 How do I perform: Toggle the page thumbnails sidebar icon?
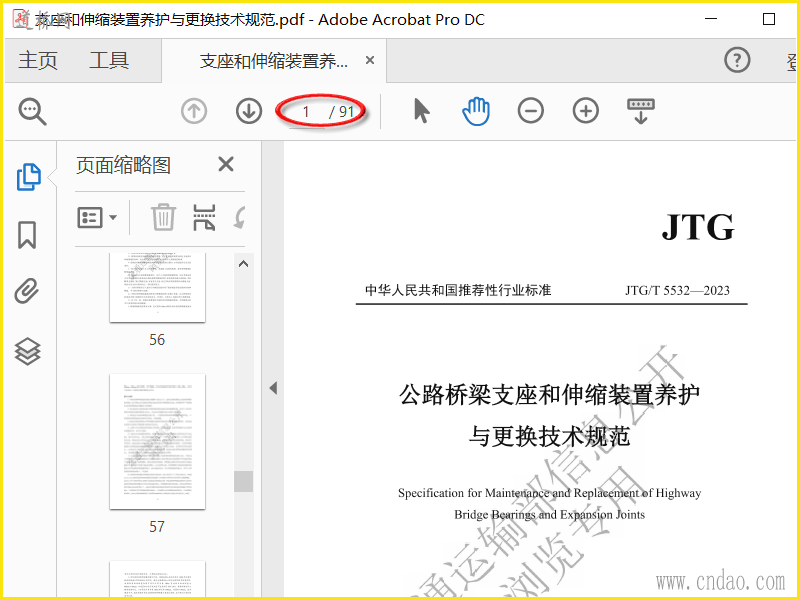pos(29,177)
